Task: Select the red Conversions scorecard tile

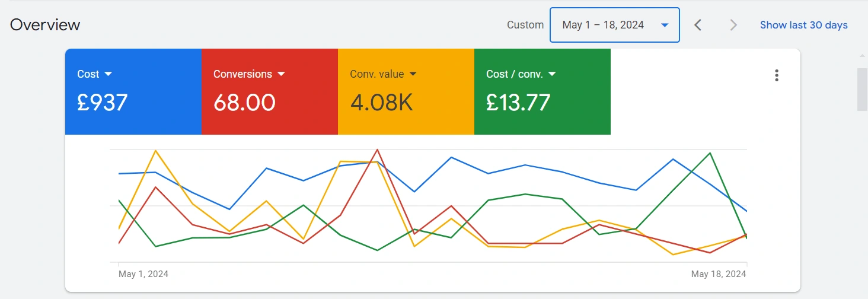Action: click(270, 91)
